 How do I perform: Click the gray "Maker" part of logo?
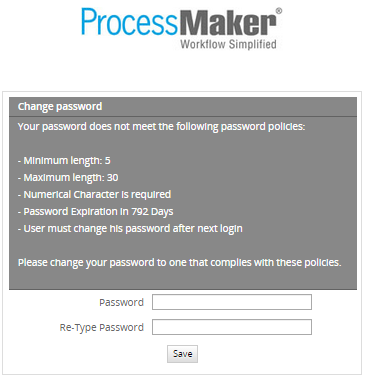click(x=228, y=23)
